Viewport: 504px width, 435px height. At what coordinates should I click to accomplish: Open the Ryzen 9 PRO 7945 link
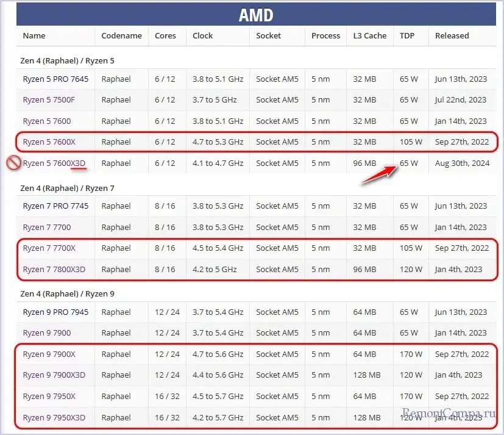(55, 312)
